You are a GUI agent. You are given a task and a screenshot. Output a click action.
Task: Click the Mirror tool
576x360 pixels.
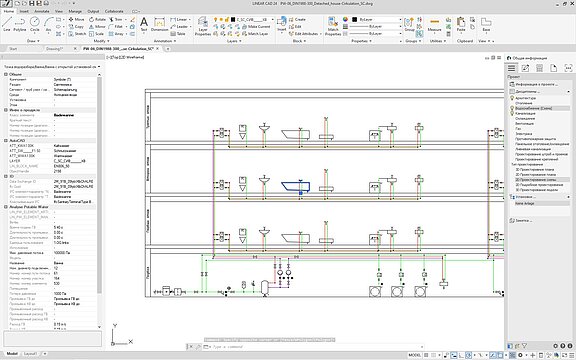[x=97, y=26]
